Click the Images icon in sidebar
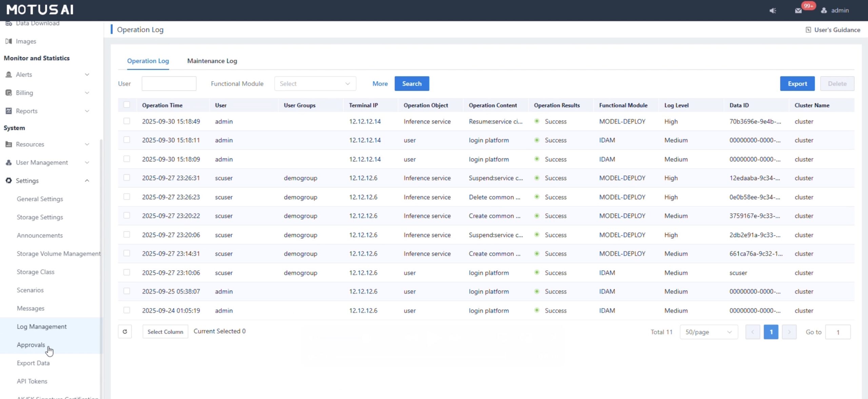 pyautogui.click(x=9, y=41)
